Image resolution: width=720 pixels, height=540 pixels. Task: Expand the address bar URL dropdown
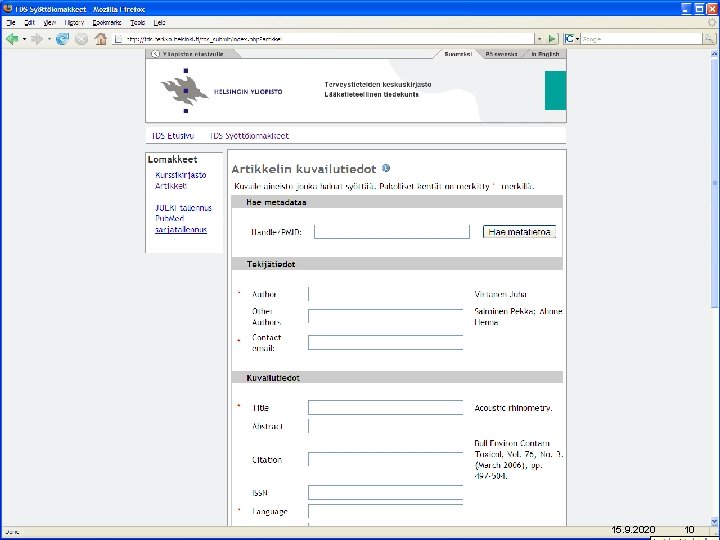click(540, 39)
